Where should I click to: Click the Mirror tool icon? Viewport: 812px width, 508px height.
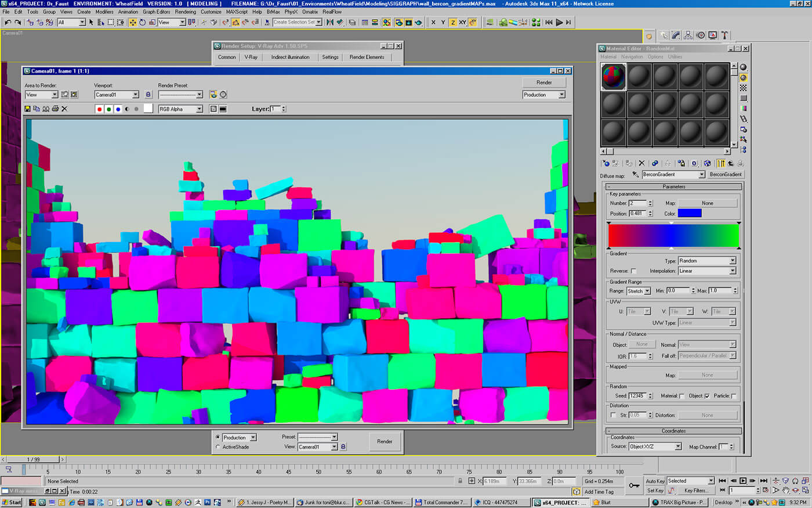[330, 22]
